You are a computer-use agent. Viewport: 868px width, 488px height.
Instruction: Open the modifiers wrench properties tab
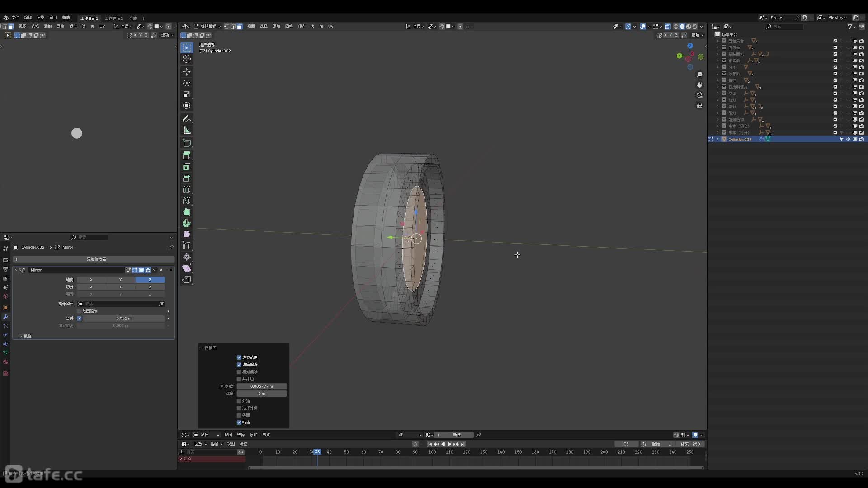click(5, 317)
